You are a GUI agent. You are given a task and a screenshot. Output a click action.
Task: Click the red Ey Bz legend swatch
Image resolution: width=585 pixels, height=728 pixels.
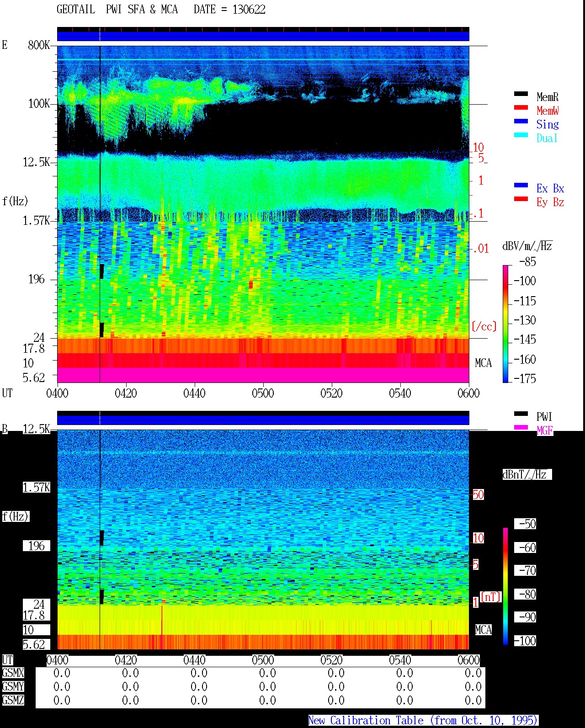521,199
